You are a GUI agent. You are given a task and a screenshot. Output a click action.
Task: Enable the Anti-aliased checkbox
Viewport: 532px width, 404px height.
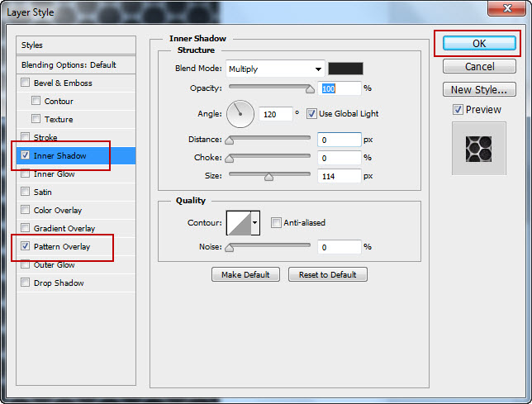click(276, 222)
